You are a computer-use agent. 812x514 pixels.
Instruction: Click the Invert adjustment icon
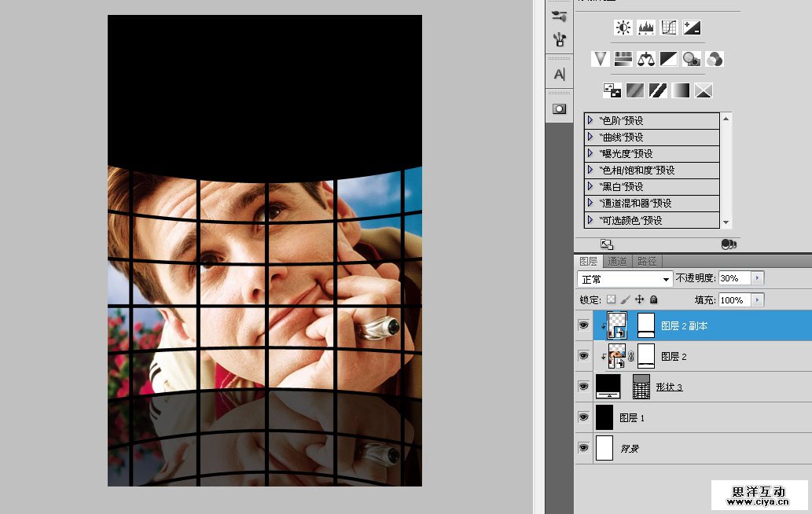point(612,90)
